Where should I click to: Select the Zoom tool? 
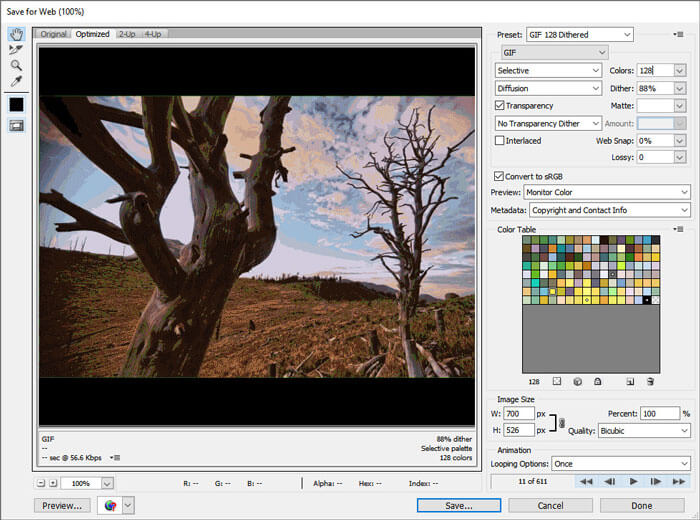pos(17,66)
